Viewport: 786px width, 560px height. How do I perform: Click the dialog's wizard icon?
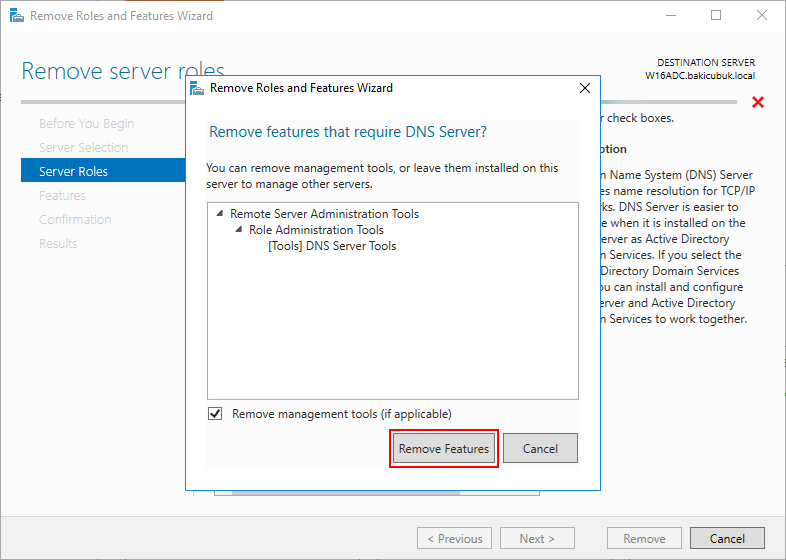[x=197, y=88]
